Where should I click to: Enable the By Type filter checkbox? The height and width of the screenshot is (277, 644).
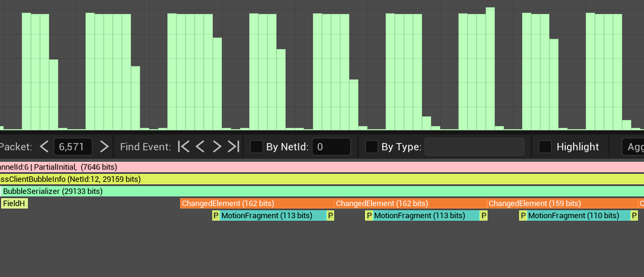[x=372, y=147]
